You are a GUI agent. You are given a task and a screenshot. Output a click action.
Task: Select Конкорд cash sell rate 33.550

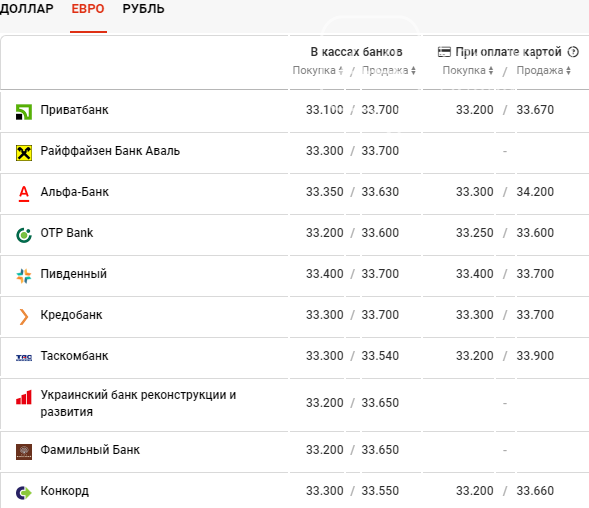coord(380,491)
